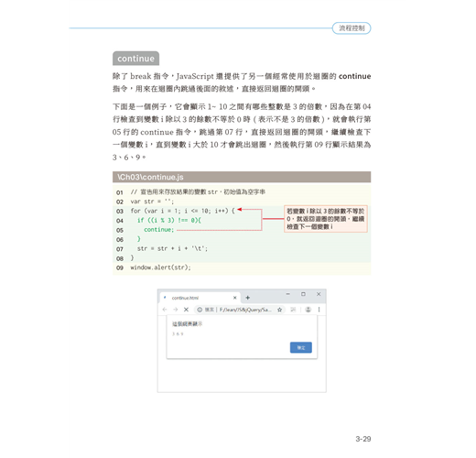Bookmark this page with the star icon
The image size is (476, 458).
pyautogui.click(x=279, y=310)
